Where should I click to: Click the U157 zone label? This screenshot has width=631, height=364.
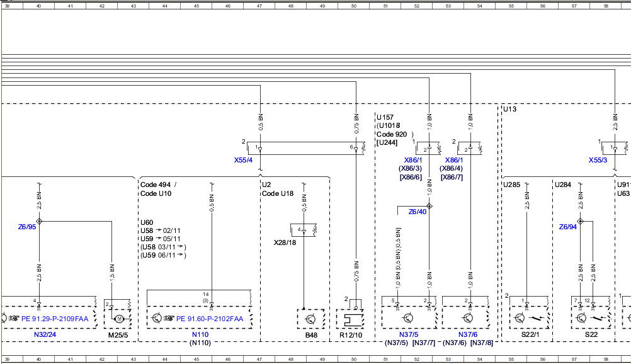coord(385,117)
